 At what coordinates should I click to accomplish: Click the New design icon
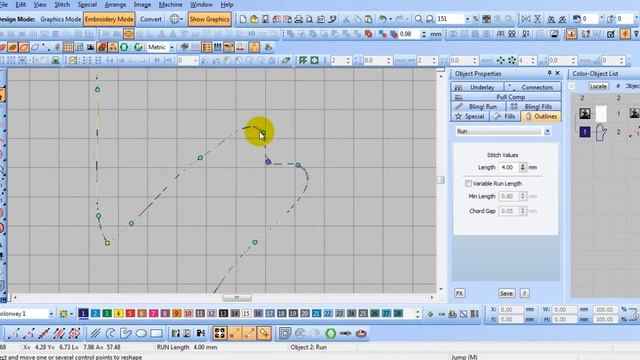(243, 19)
